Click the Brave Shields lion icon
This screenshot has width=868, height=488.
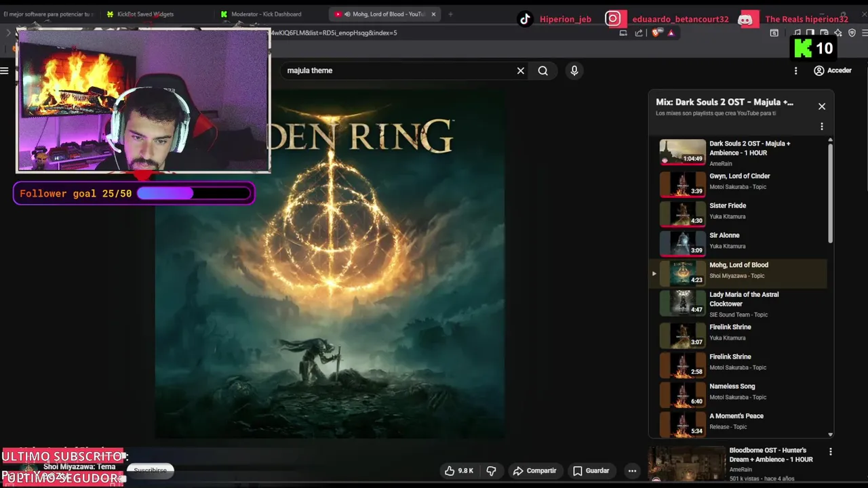[x=656, y=33]
